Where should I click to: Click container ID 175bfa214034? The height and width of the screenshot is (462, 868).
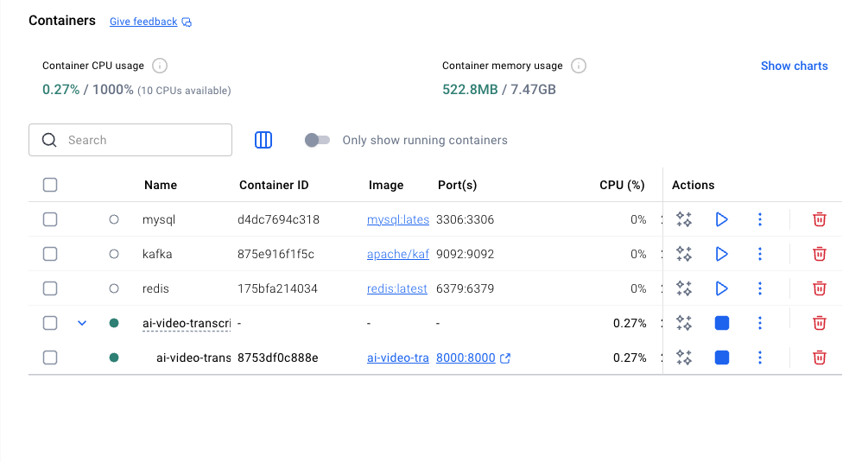[277, 288]
